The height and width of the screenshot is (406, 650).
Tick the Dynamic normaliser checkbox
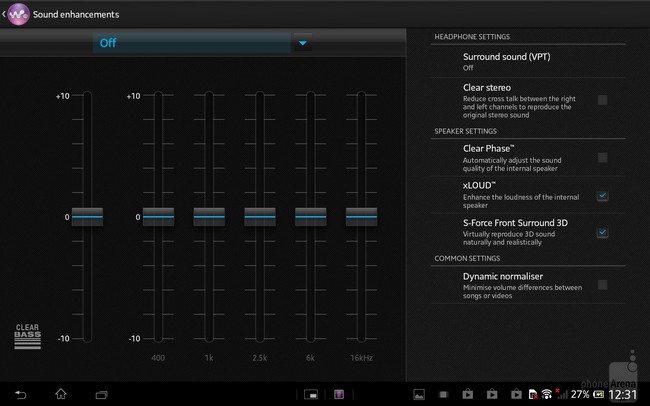point(602,285)
